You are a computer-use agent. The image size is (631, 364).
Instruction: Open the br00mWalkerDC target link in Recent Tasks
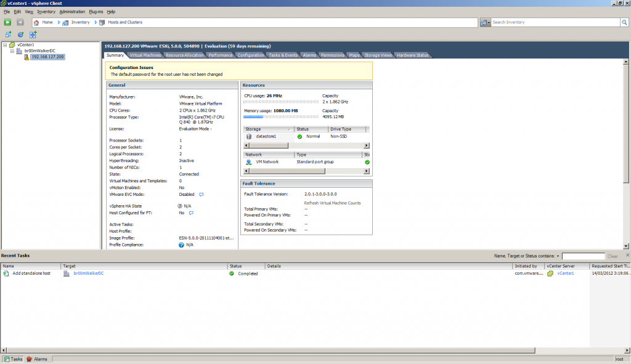click(89, 273)
